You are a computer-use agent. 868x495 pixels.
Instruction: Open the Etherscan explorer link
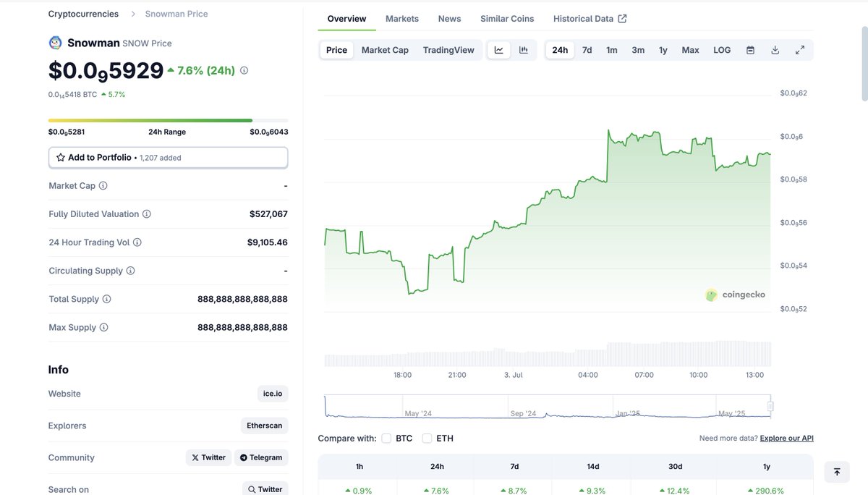click(265, 426)
